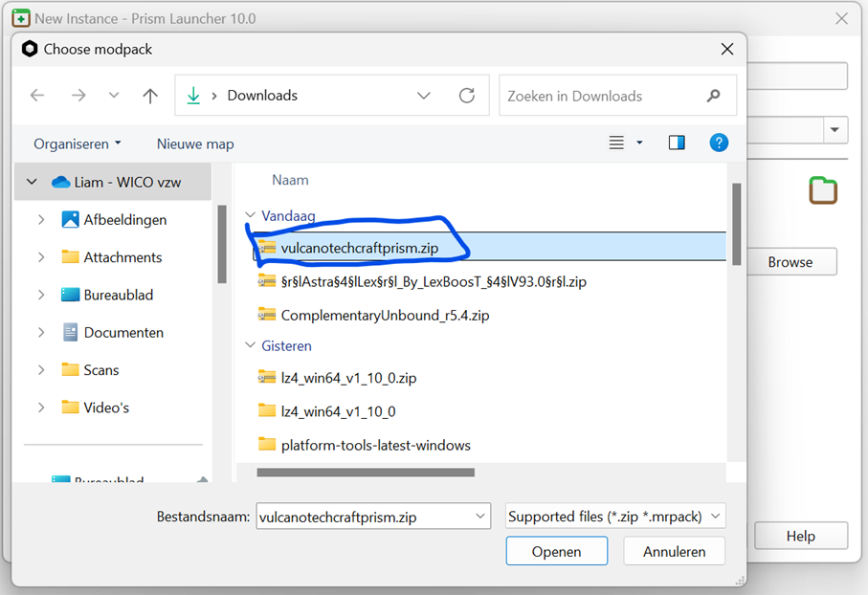Click the Back navigation arrow
The width and height of the screenshot is (868, 595).
tap(37, 96)
